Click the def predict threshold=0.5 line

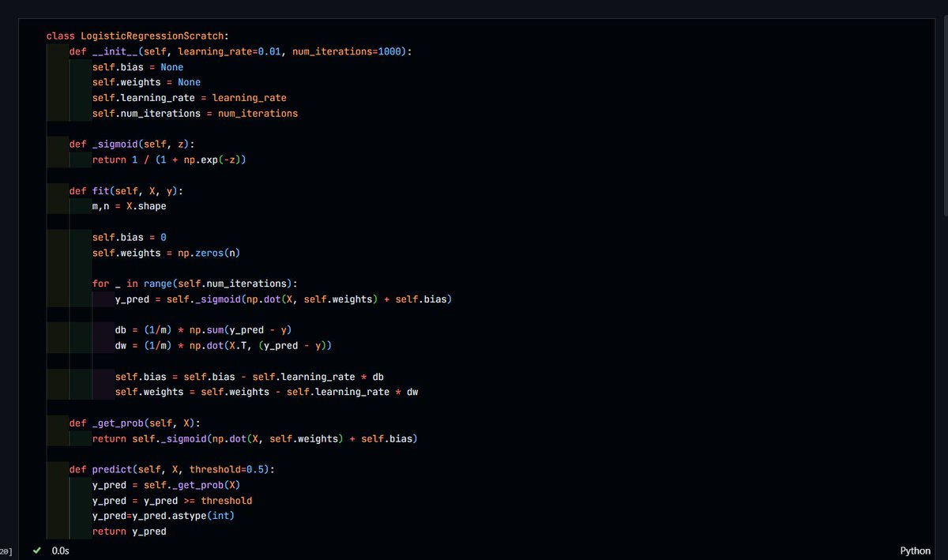pos(172,469)
